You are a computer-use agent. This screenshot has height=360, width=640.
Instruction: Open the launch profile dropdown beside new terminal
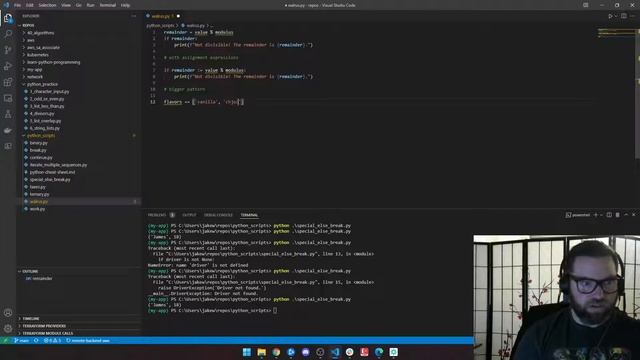point(601,215)
